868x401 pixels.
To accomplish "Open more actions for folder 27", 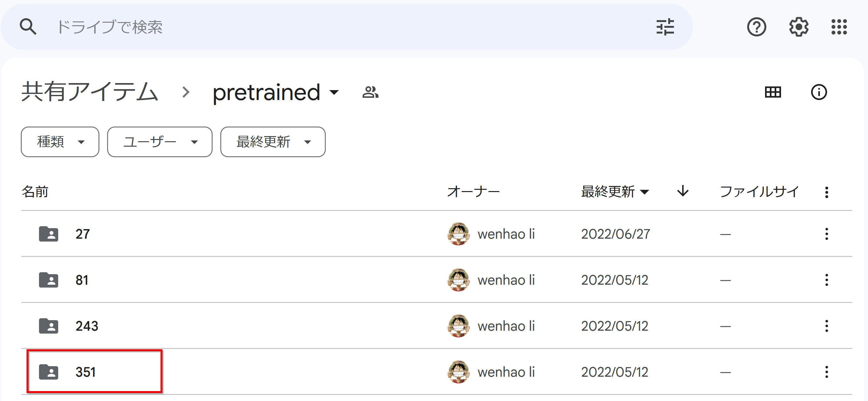I will [826, 234].
